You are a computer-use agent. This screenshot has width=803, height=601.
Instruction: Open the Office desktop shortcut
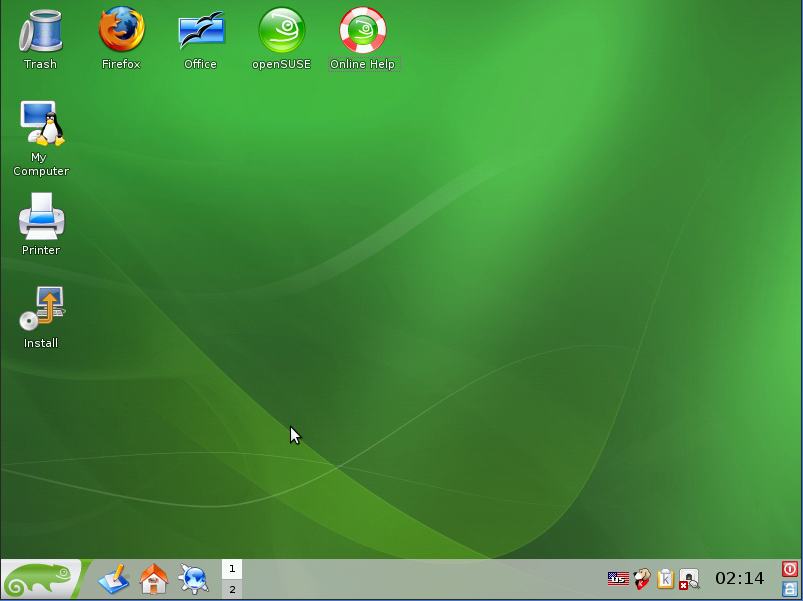[x=201, y=31]
